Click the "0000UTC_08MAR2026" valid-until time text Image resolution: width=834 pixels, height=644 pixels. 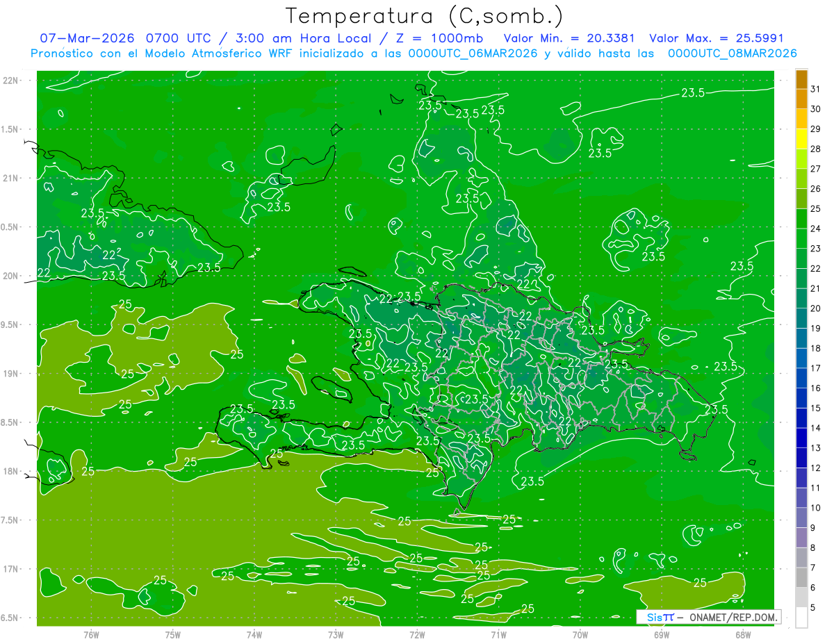click(x=732, y=53)
